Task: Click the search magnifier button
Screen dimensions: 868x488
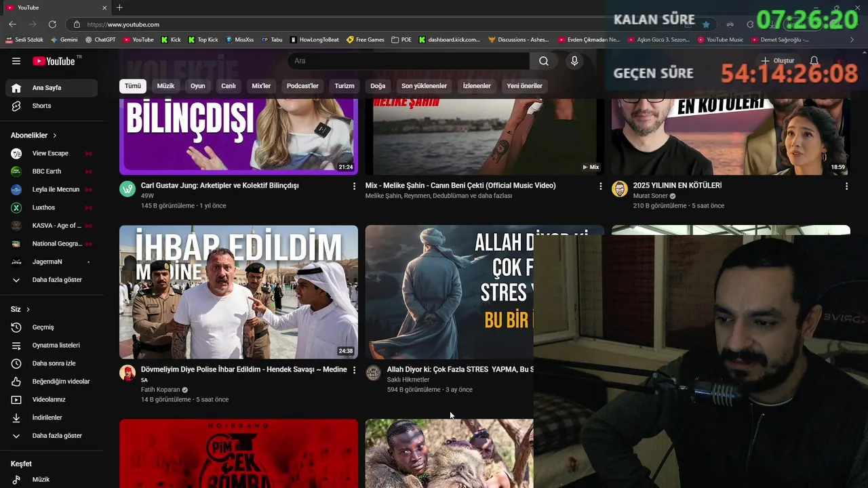Action: click(x=544, y=61)
